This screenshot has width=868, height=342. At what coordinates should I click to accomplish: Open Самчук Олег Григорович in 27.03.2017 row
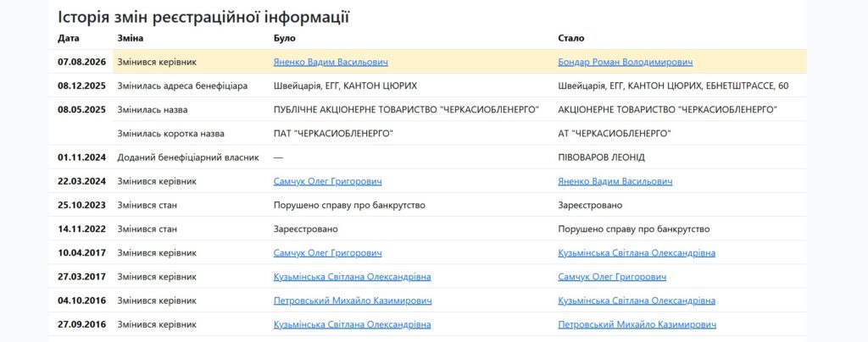612,277
